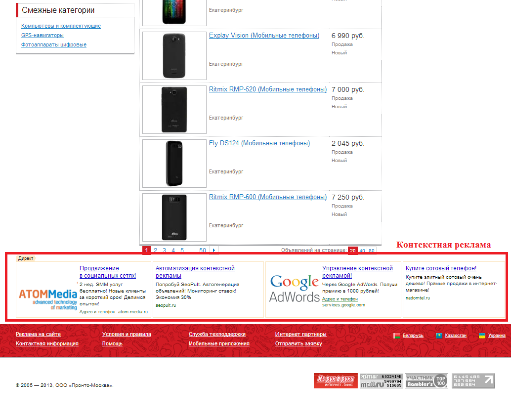Click the 2 045 руб. price
The height and width of the screenshot is (420, 511).
pyautogui.click(x=348, y=143)
